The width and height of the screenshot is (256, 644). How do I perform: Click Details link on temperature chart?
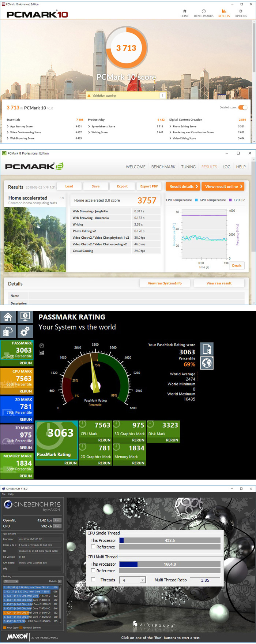tap(237, 265)
